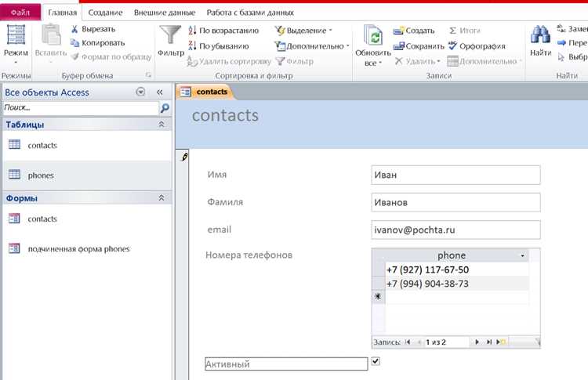Click the form record selector pencil
This screenshot has width=588, height=380.
184,157
